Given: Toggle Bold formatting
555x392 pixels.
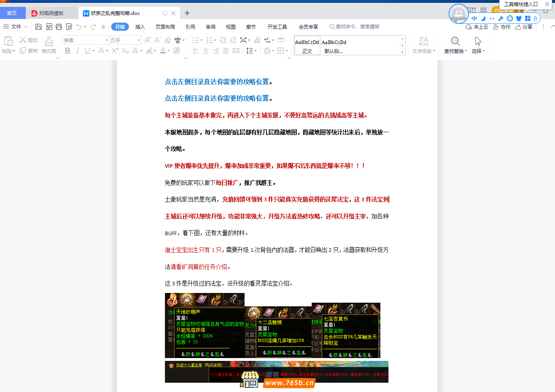Looking at the screenshot, I should [x=68, y=51].
